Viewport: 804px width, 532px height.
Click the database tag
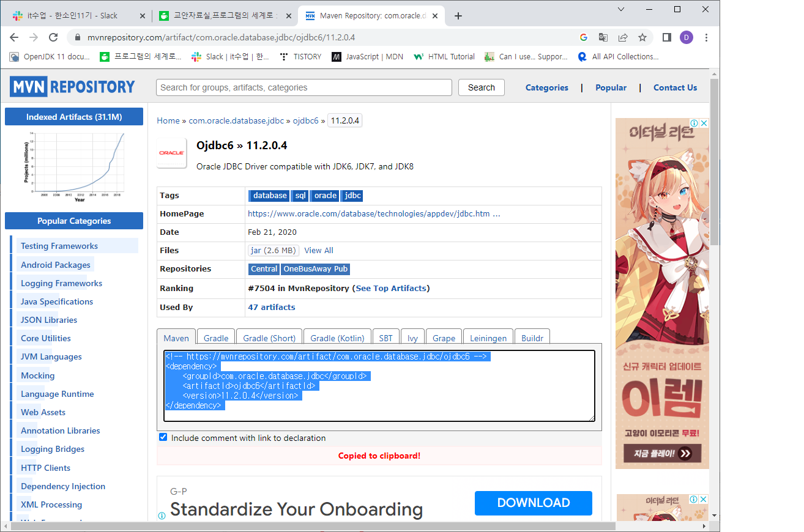[269, 196]
